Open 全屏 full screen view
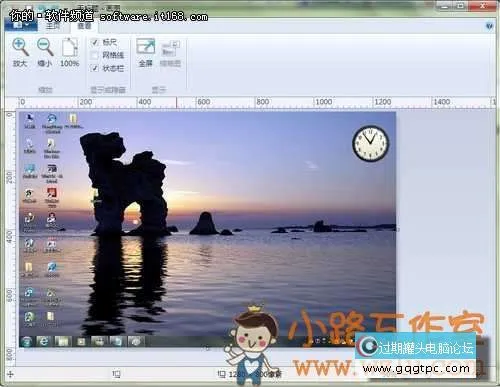This screenshot has width=500, height=387. pyautogui.click(x=146, y=53)
